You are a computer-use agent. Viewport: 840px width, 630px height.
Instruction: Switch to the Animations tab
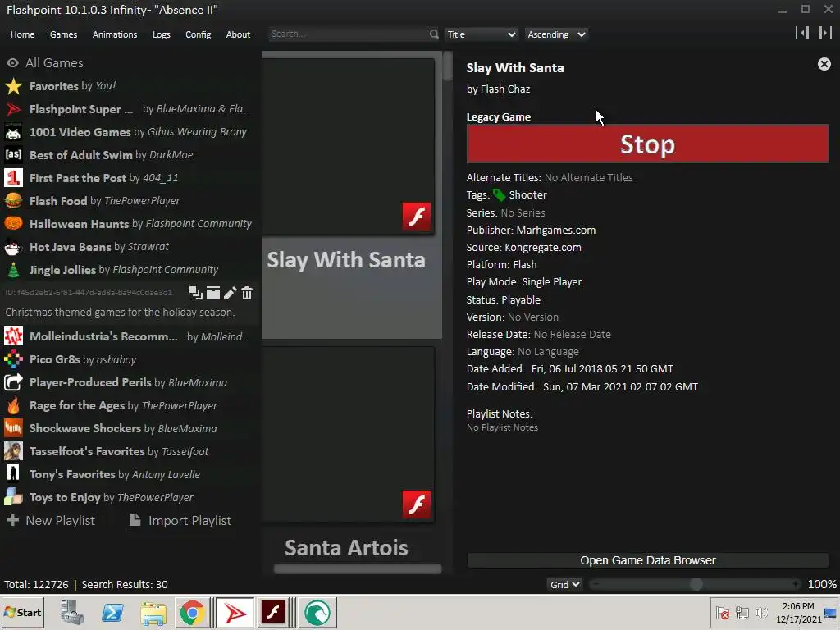[115, 34]
